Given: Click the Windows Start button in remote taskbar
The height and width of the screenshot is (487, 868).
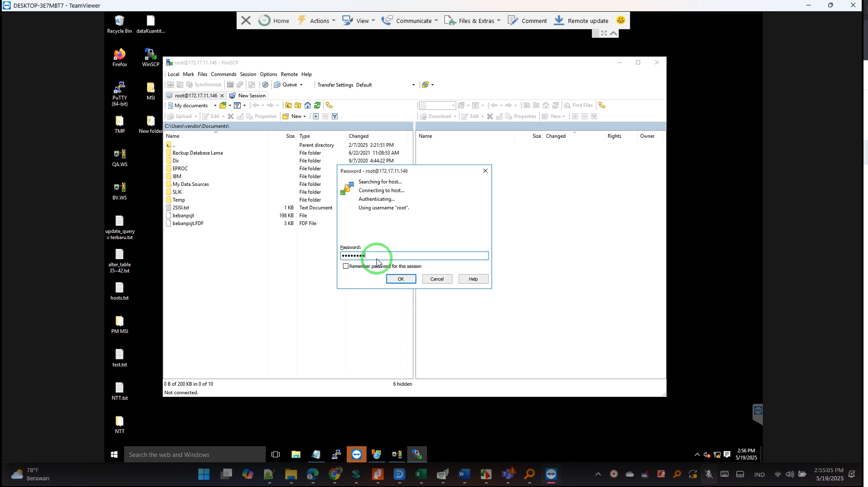Looking at the screenshot, I should pyautogui.click(x=114, y=455).
